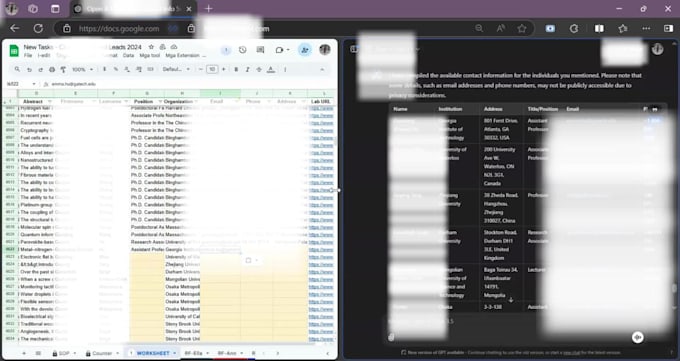Redo the action in Sheets

(x=40, y=69)
